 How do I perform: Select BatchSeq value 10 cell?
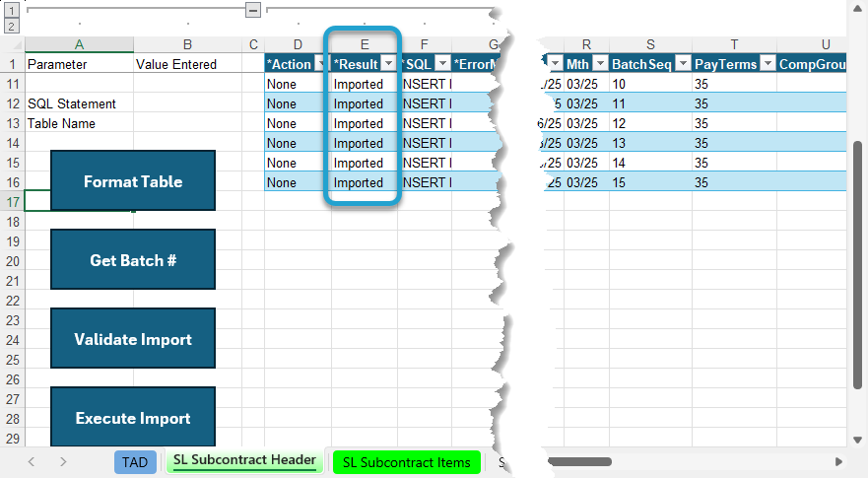(x=650, y=84)
